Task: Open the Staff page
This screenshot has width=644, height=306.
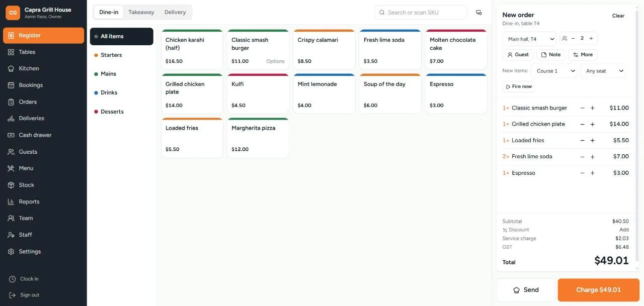Action: point(43,235)
